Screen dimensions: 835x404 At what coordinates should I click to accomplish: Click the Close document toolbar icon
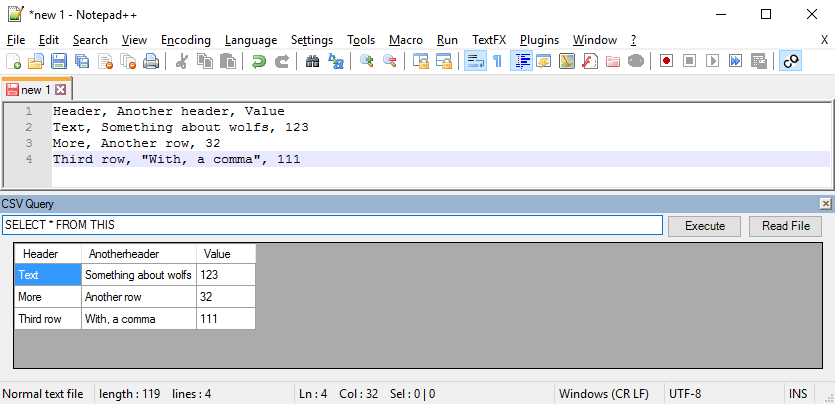click(x=105, y=61)
